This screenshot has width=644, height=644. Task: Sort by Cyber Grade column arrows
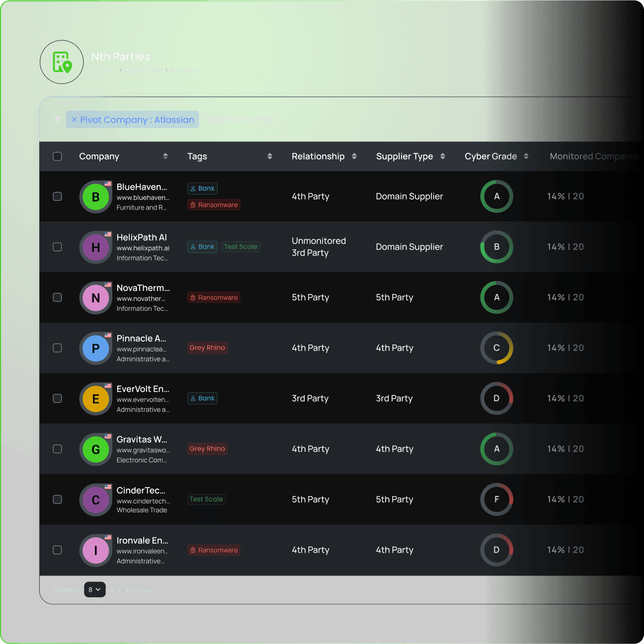pos(526,156)
